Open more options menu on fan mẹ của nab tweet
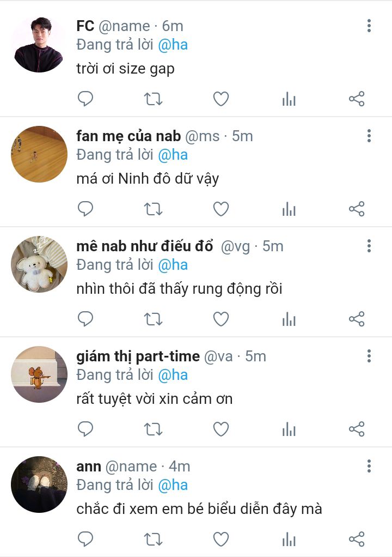This screenshot has width=392, height=557. [x=369, y=136]
